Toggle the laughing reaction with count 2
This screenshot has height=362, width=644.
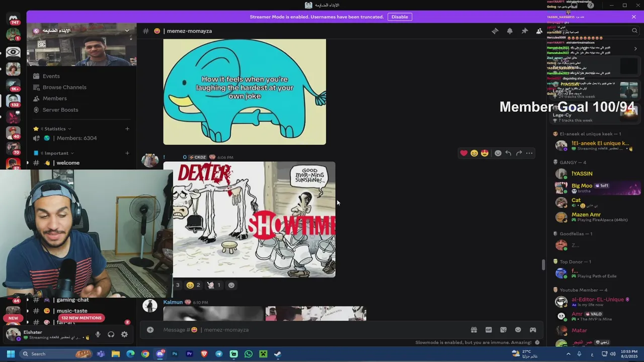193,285
